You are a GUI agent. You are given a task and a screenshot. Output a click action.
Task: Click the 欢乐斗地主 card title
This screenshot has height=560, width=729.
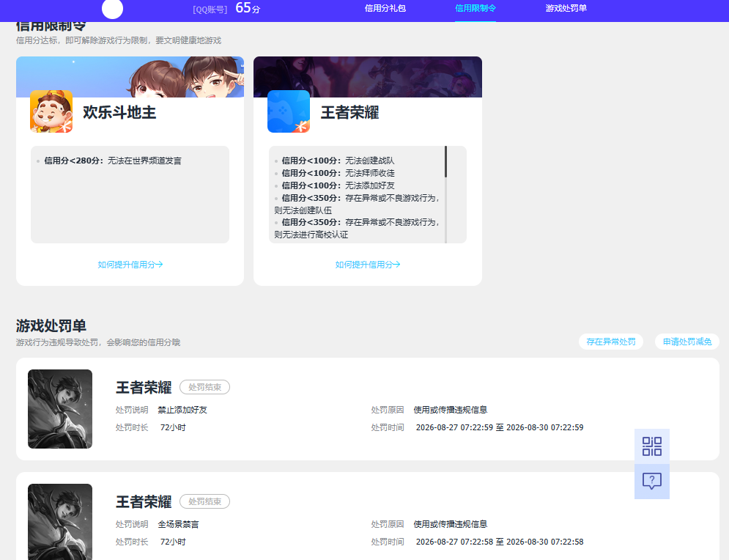[119, 113]
